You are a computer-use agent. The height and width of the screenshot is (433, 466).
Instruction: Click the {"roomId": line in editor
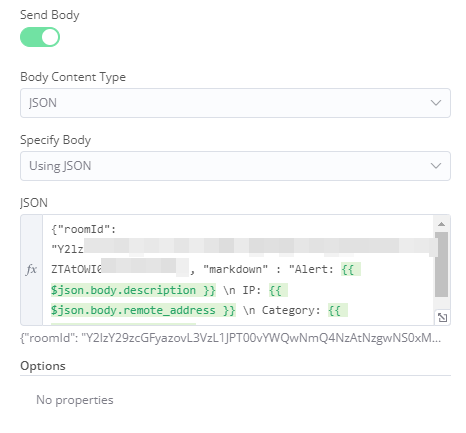pos(83,229)
